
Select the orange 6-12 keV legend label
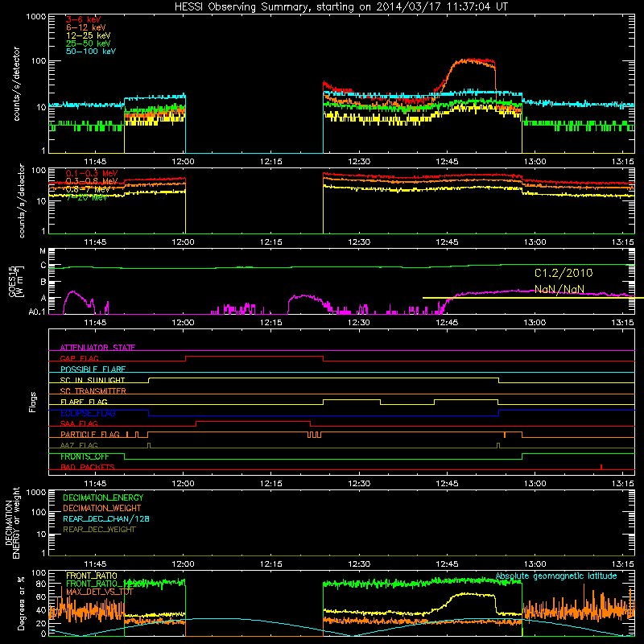(x=86, y=27)
